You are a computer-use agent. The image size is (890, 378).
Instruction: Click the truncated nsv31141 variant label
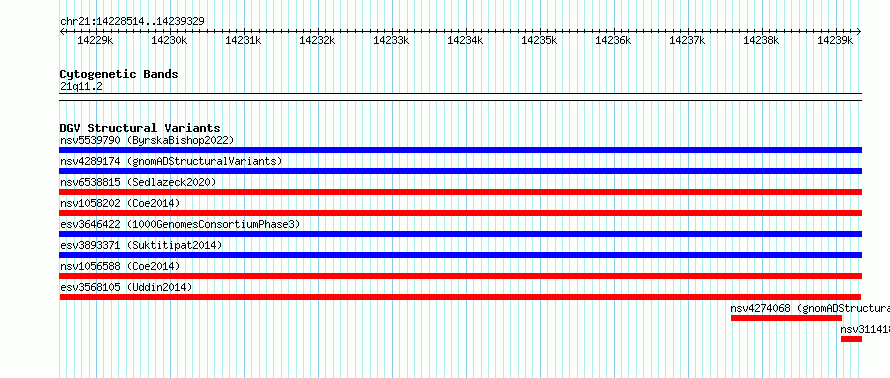865,329
